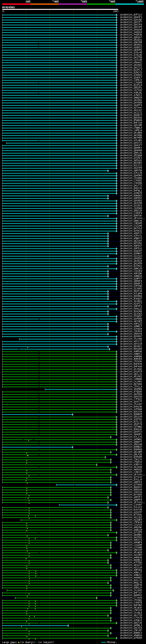The height and width of the screenshot is (644, 146).
Task: Open hit UniRef100_C4PBJ3
Action: point(131,80)
